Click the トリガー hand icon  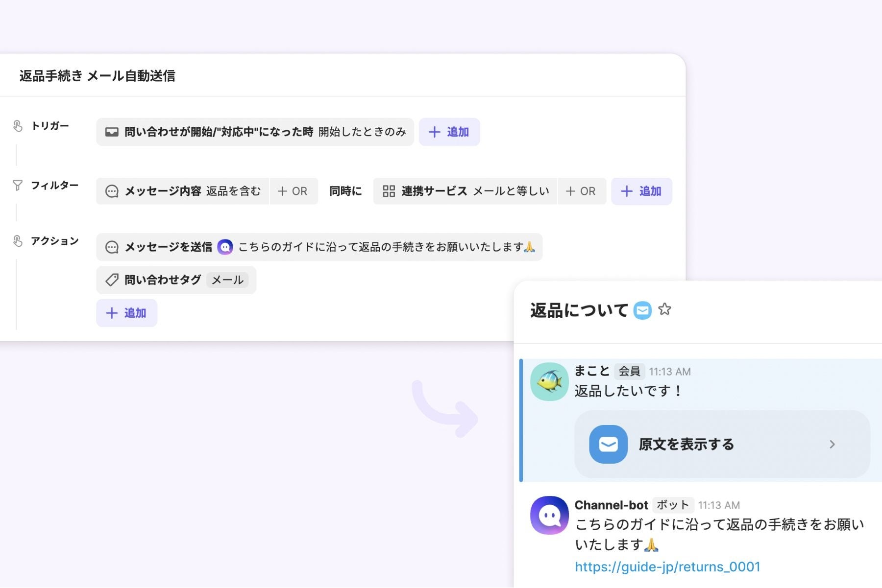click(18, 126)
